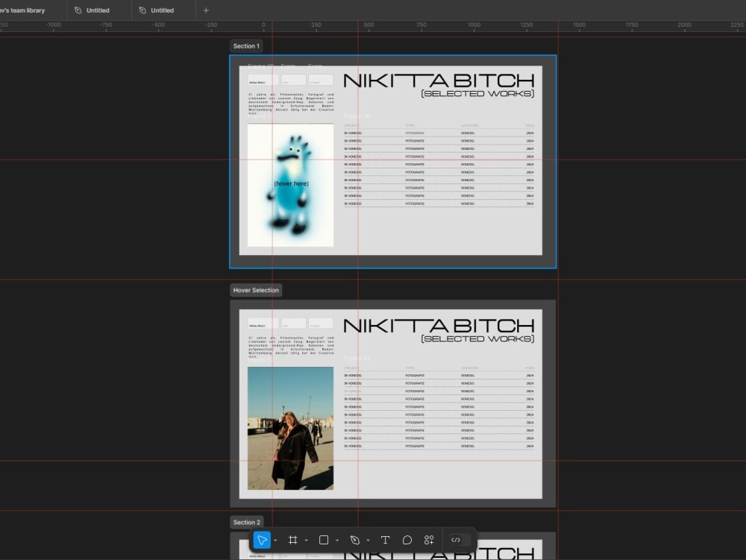Open the Pen tool dropdown arrow
746x560 pixels.
point(369,541)
